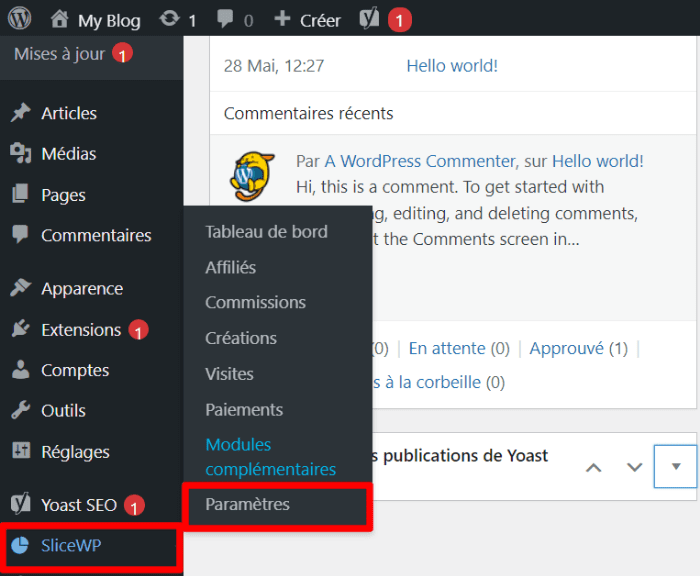Screen dimensions: 700x576
Task: Click the Pages icon in sidebar
Action: pyautogui.click(x=20, y=193)
